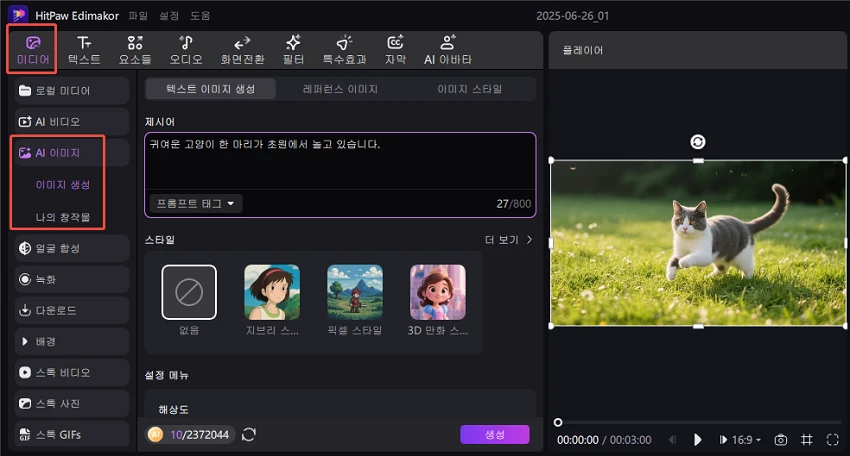
Task: Enter fullscreen preview mode
Action: click(833, 440)
